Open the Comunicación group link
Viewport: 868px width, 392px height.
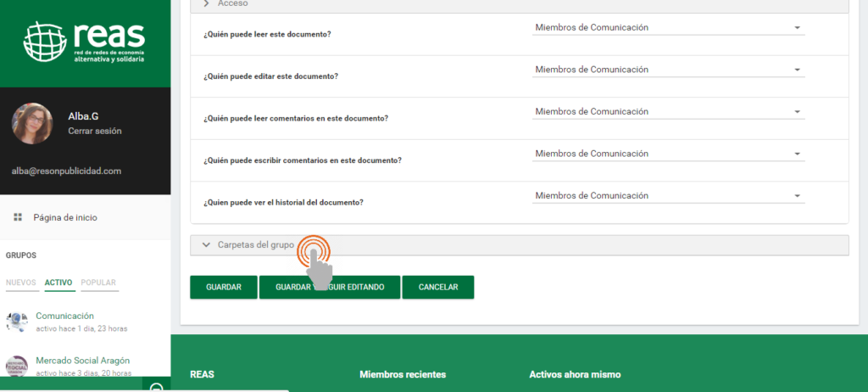coord(64,316)
